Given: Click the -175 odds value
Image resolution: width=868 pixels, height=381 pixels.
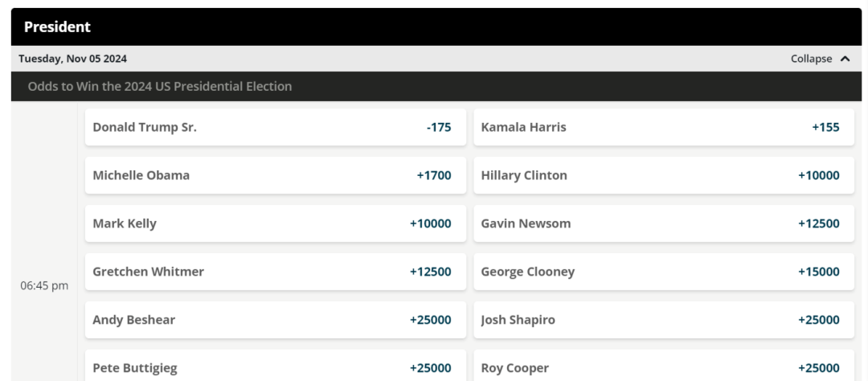Looking at the screenshot, I should point(439,127).
